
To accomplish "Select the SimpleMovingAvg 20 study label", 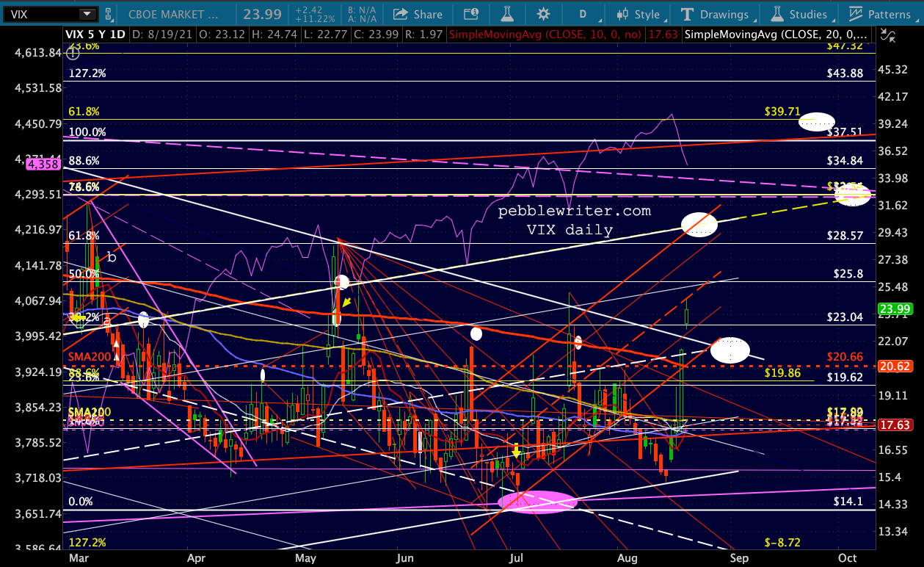I will (776, 34).
